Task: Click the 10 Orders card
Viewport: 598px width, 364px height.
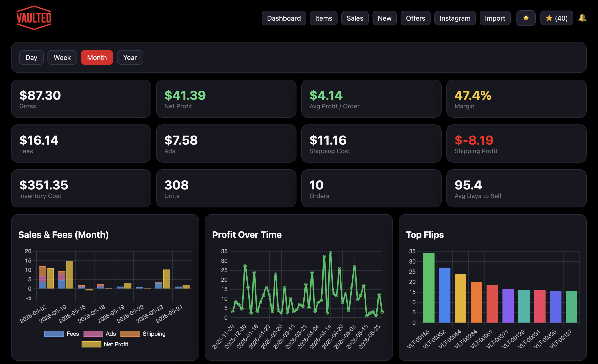Action: [x=371, y=188]
